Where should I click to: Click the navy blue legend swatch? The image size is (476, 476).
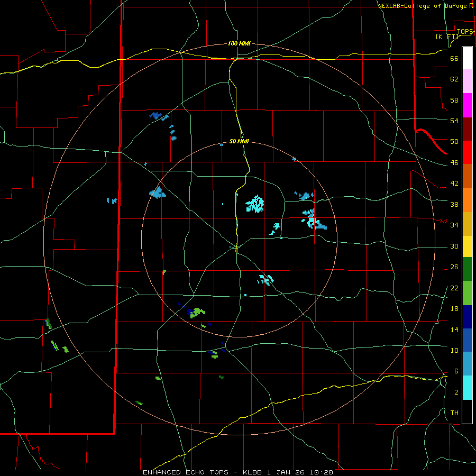point(467,317)
